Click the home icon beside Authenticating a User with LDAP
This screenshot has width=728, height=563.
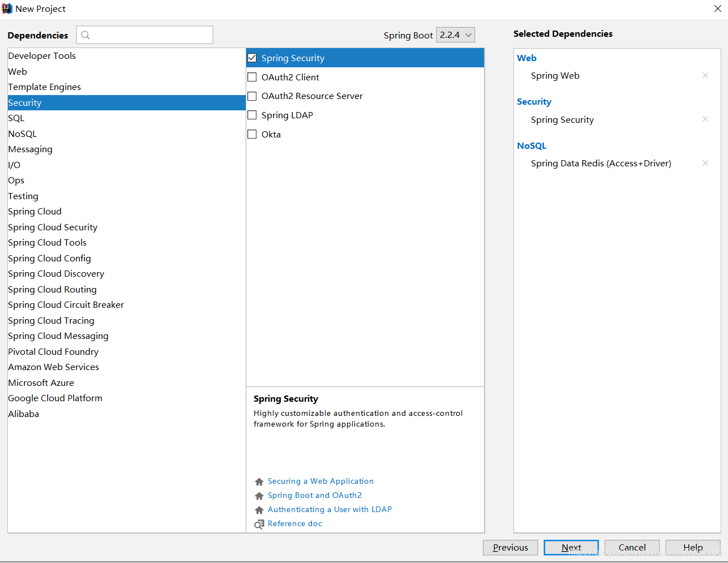(259, 510)
